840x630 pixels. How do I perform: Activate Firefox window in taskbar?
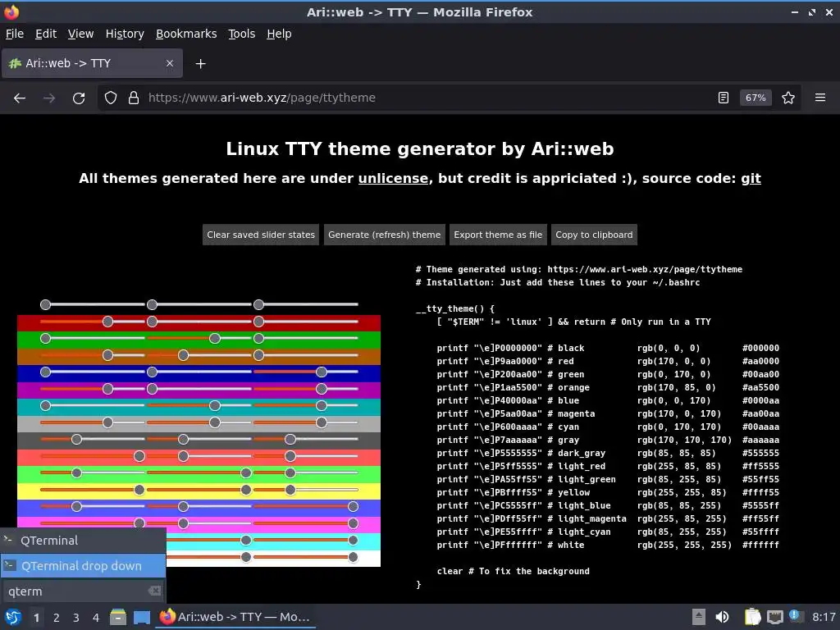235,617
